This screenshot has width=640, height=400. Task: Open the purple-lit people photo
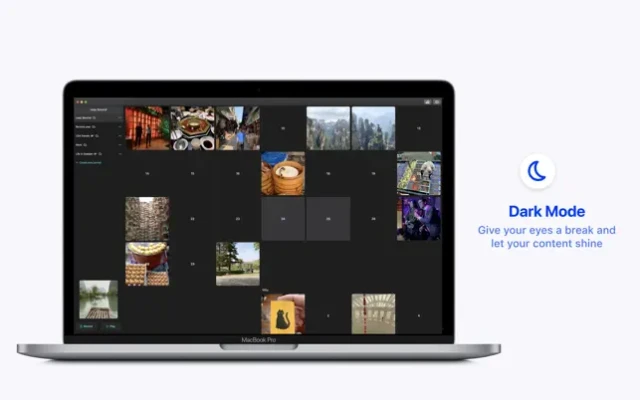pyautogui.click(x=418, y=217)
